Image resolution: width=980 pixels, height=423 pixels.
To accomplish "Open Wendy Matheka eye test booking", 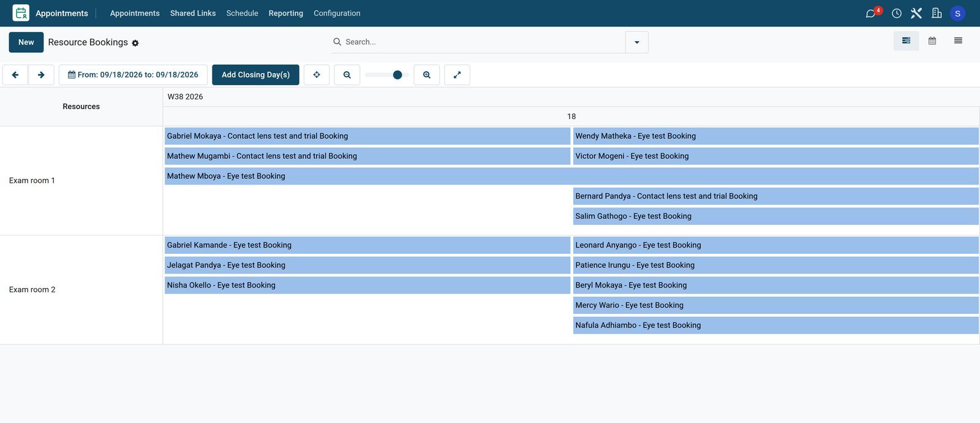I will click(776, 136).
